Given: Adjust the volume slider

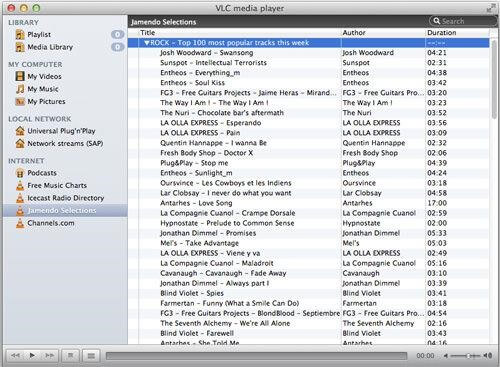Looking at the screenshot, I should pos(466,356).
